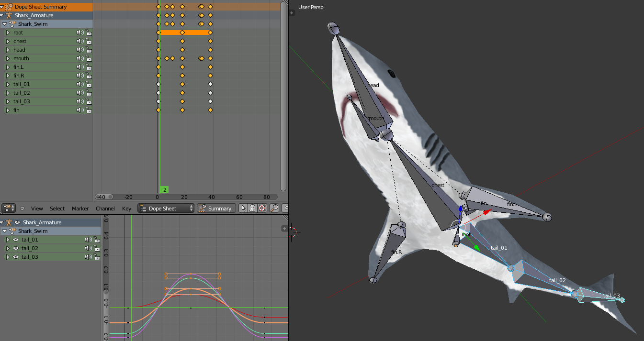Click the editor type selector icon
The image size is (644, 341).
pos(9,208)
